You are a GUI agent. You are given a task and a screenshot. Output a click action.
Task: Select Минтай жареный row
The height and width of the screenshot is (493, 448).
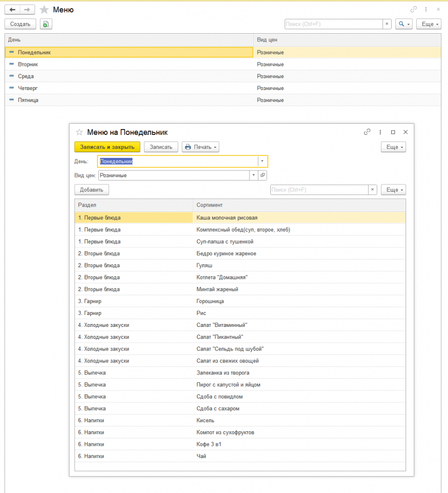pos(240,289)
